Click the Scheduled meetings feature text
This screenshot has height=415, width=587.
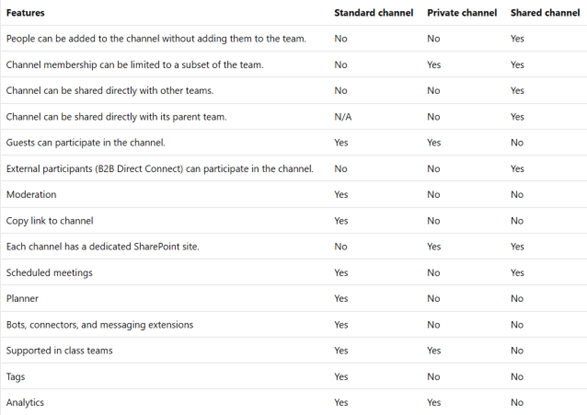coord(49,273)
